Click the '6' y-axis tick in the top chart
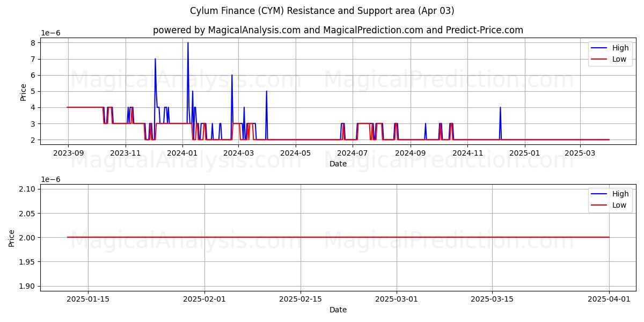The height and width of the screenshot is (322, 644). (33, 75)
